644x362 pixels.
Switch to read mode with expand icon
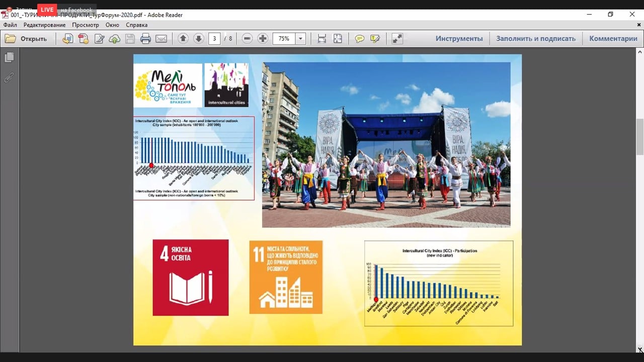tap(397, 39)
